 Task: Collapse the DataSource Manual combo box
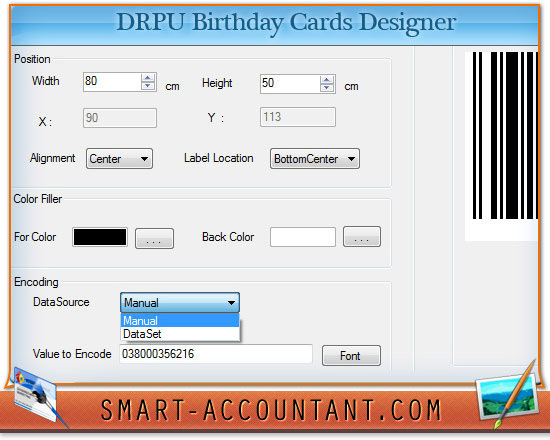point(180,302)
